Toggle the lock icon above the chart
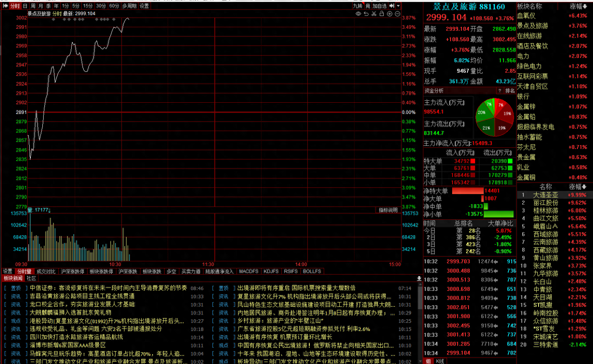The image size is (593, 364). (382, 14)
